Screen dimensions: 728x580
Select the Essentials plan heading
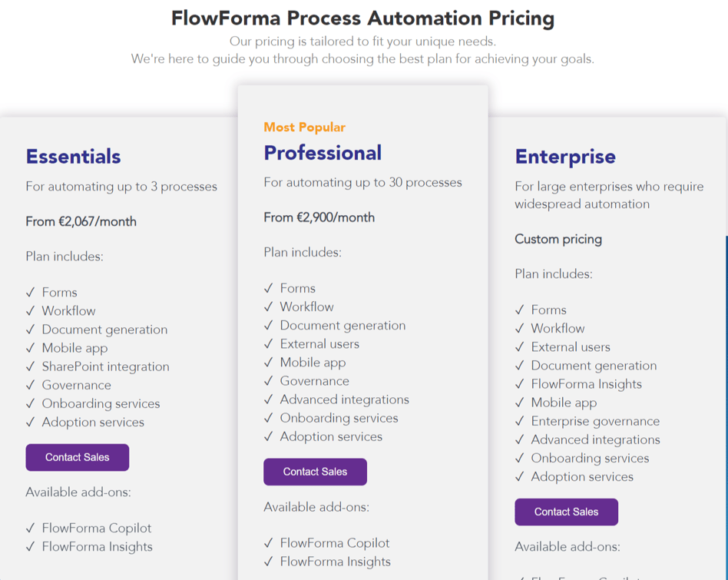pyautogui.click(x=73, y=156)
